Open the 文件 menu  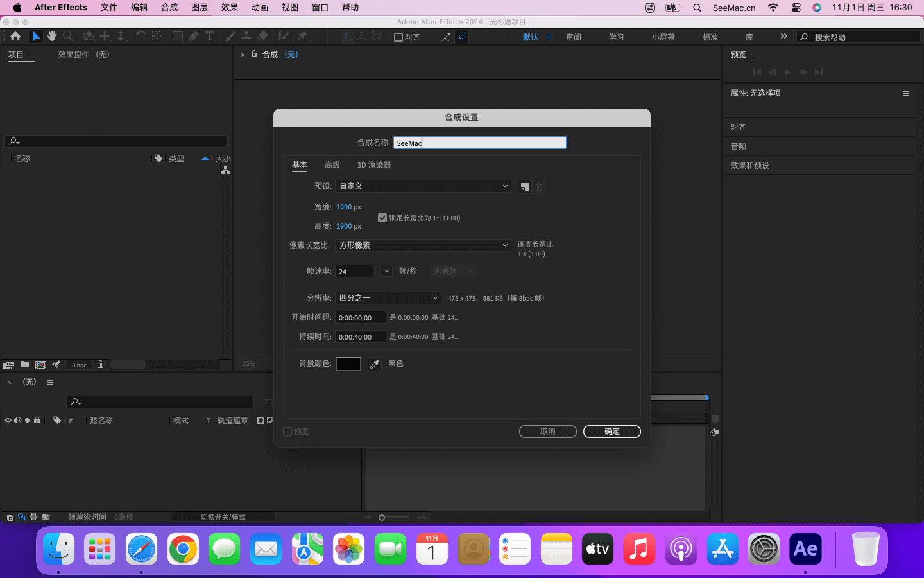[x=109, y=8]
